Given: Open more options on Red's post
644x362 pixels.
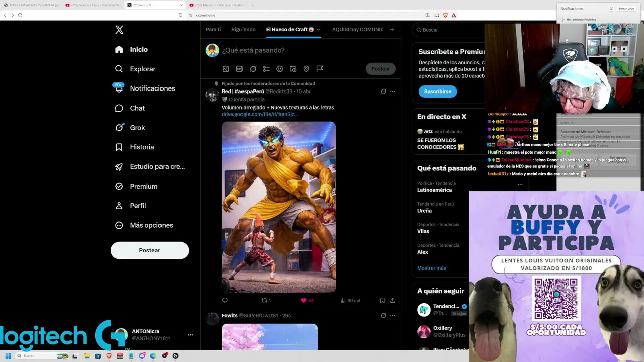Looking at the screenshot, I should tap(393, 92).
